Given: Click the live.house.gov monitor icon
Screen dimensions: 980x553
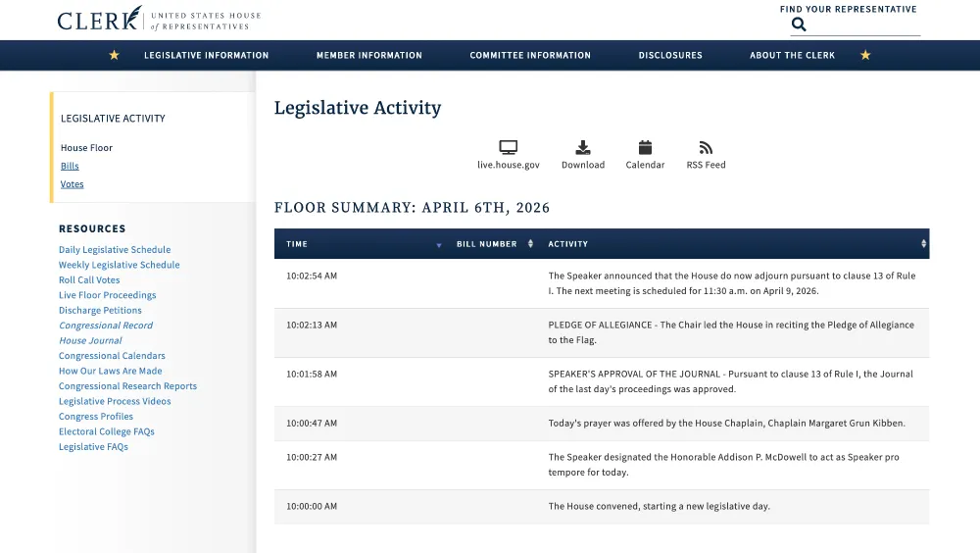Looking at the screenshot, I should 508,148.
